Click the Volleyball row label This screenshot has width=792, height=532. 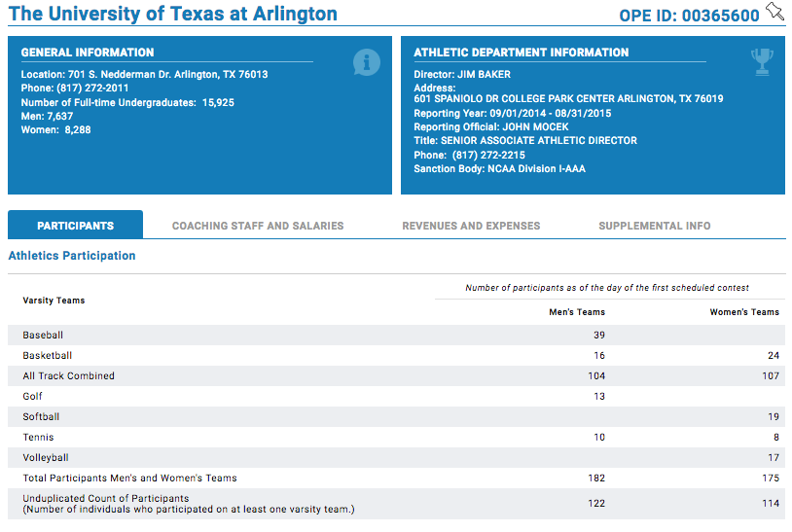pos(46,458)
